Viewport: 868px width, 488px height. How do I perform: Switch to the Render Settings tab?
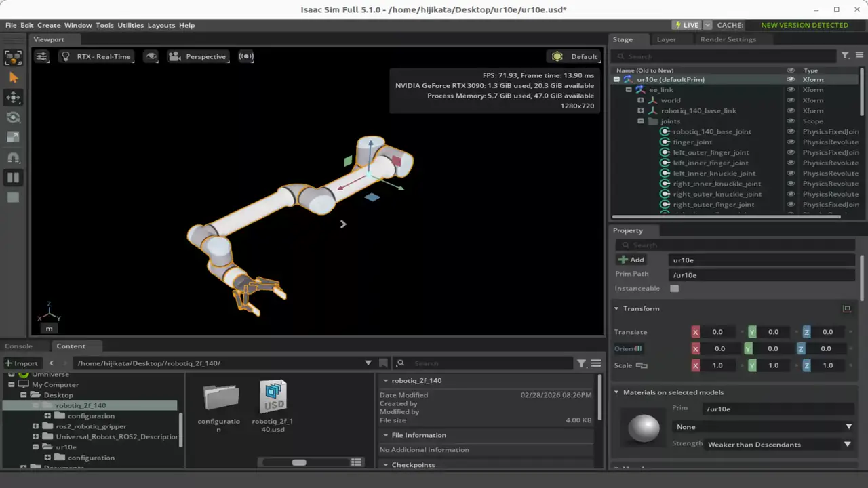(x=728, y=39)
